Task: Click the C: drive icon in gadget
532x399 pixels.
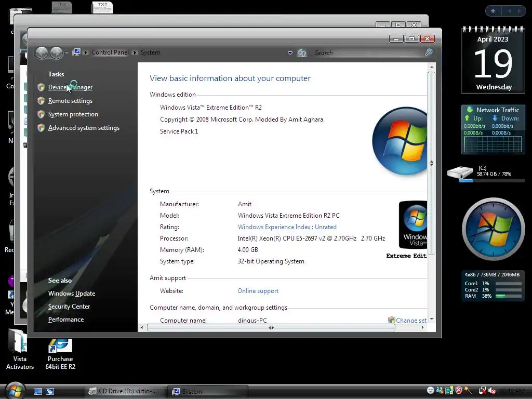Action: coord(460,172)
